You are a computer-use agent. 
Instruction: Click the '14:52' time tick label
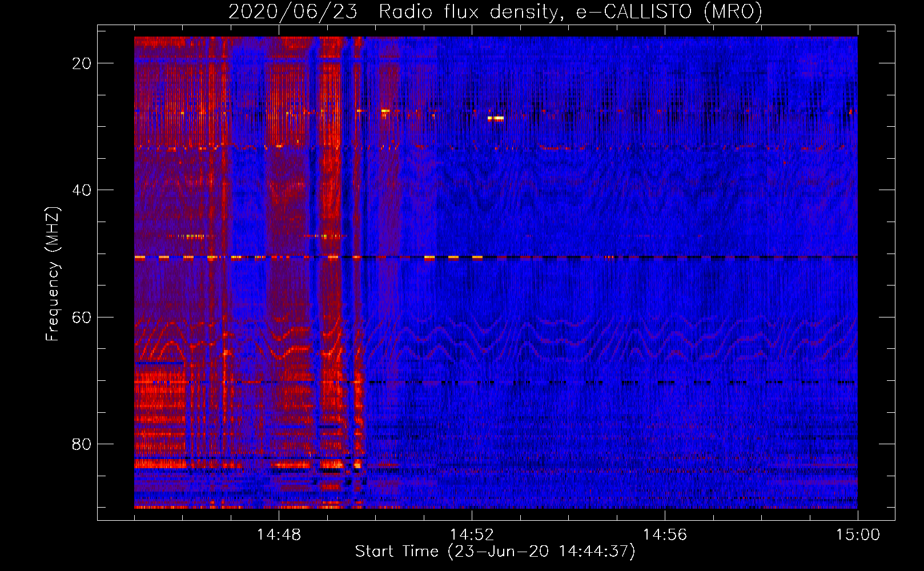pyautogui.click(x=472, y=535)
